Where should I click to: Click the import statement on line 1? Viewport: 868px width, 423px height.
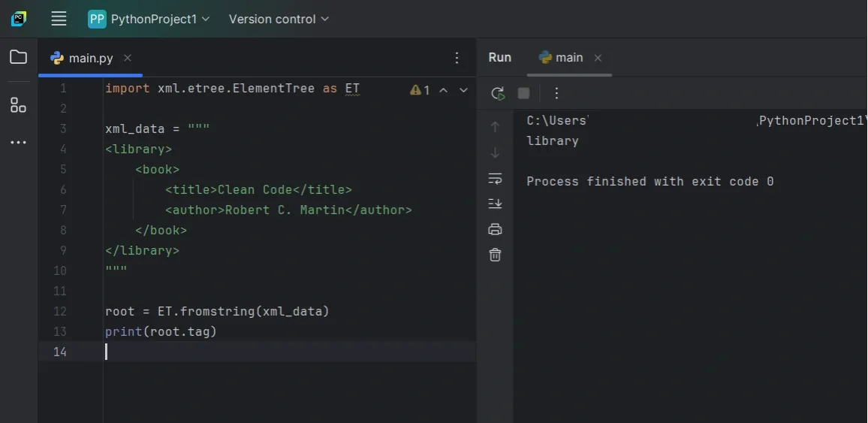(x=232, y=89)
